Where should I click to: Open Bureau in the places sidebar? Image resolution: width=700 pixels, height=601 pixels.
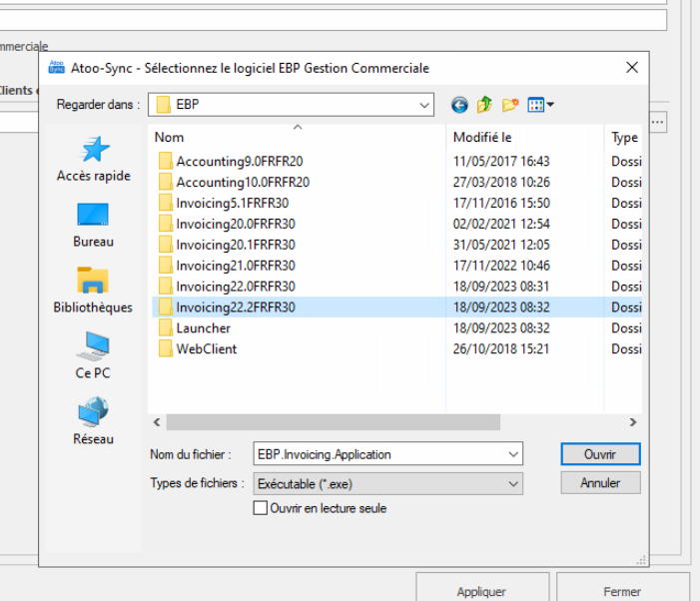93,225
